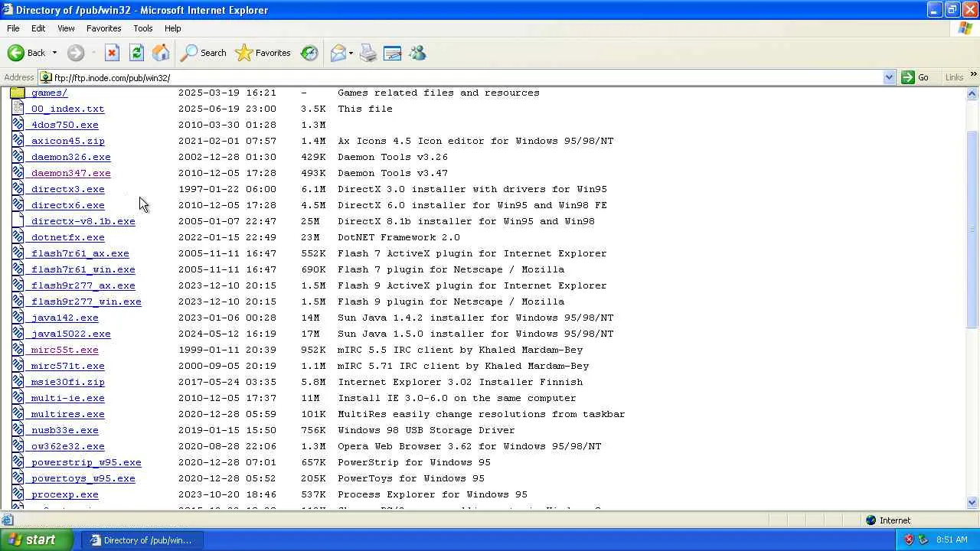This screenshot has width=980, height=551.
Task: Click the Mail toolbar icon
Action: (338, 53)
